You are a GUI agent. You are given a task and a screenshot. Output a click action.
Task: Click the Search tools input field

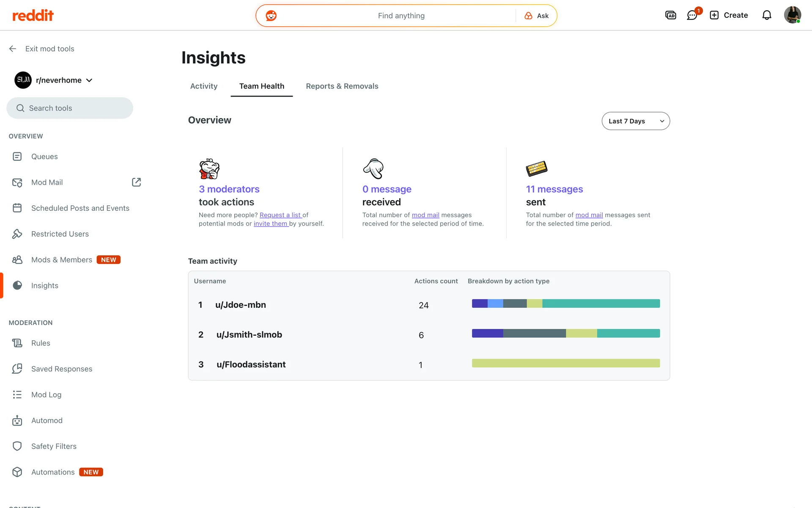[70, 108]
